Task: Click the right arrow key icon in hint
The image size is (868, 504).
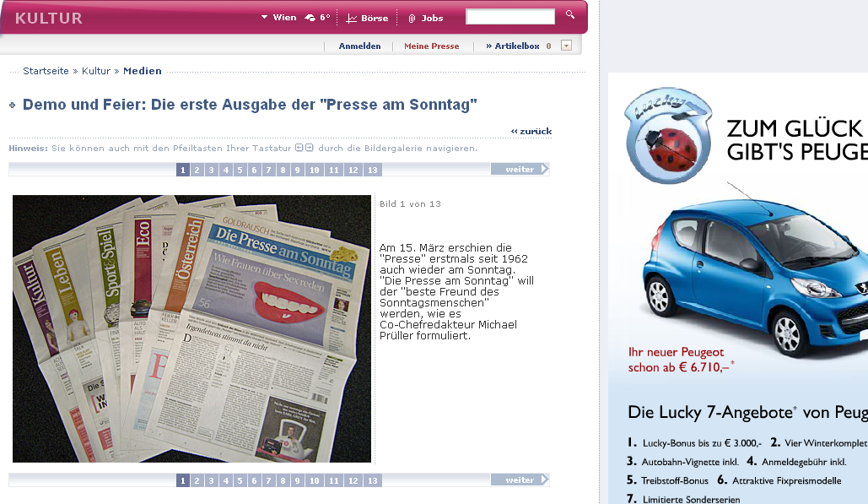Action: coord(310,148)
